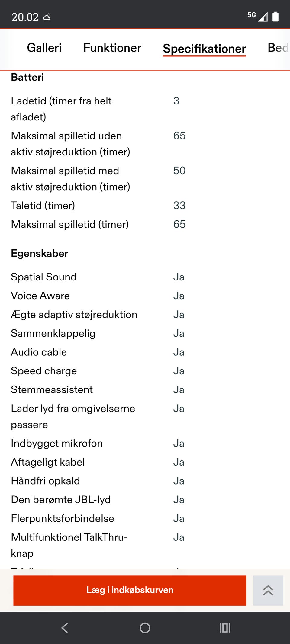The width and height of the screenshot is (290, 644).
Task: Tap the Taletid (timer) row label
Action: coord(43,206)
